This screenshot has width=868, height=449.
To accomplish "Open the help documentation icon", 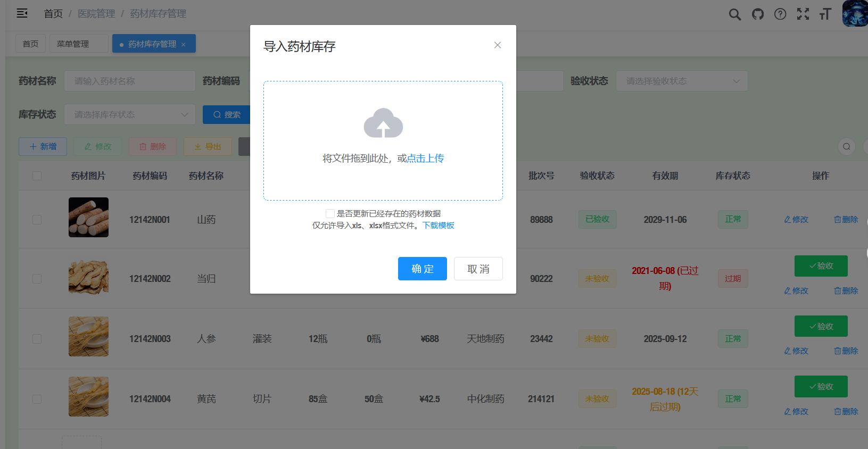I will (x=780, y=14).
